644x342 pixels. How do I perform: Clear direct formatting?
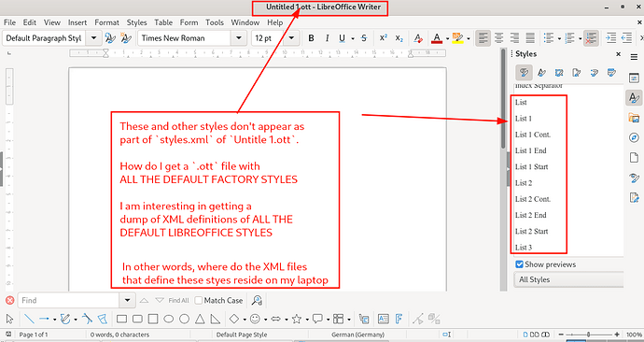[x=418, y=38]
